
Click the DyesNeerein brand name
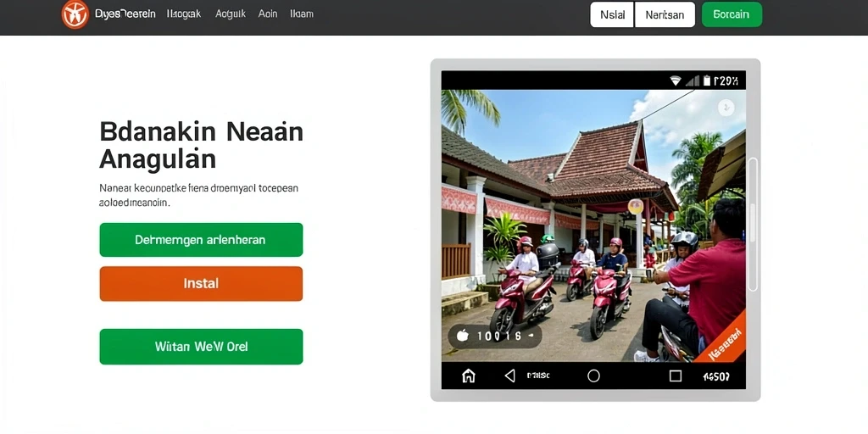pyautogui.click(x=125, y=14)
